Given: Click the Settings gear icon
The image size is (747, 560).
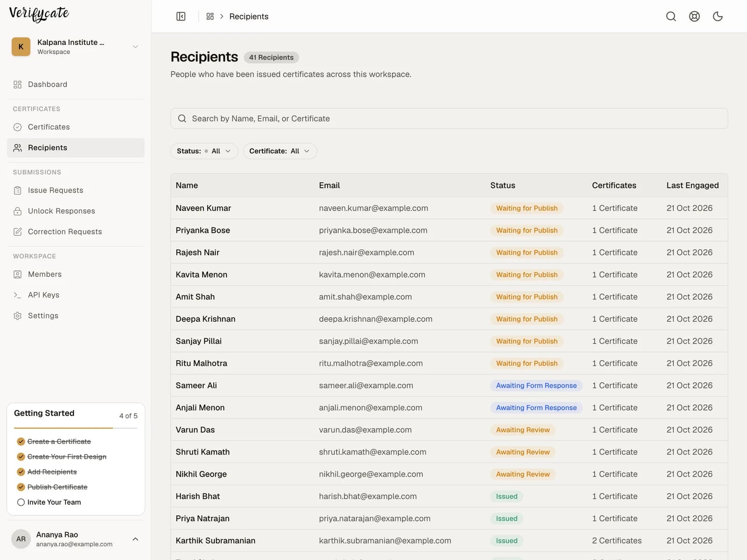Looking at the screenshot, I should coord(18,316).
